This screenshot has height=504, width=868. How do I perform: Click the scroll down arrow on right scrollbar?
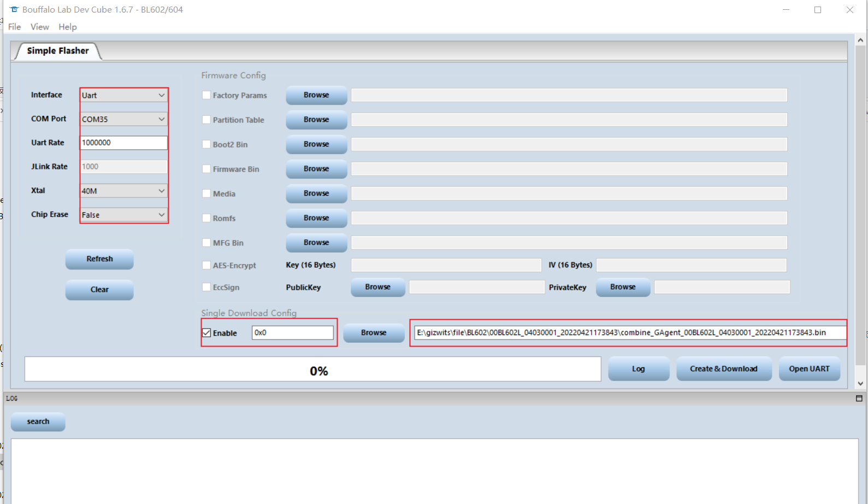pos(860,384)
